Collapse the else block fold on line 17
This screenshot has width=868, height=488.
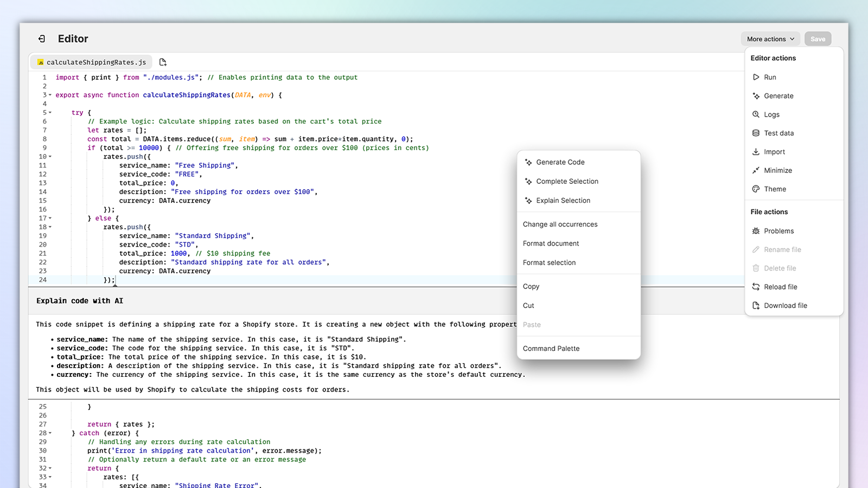pos(50,218)
